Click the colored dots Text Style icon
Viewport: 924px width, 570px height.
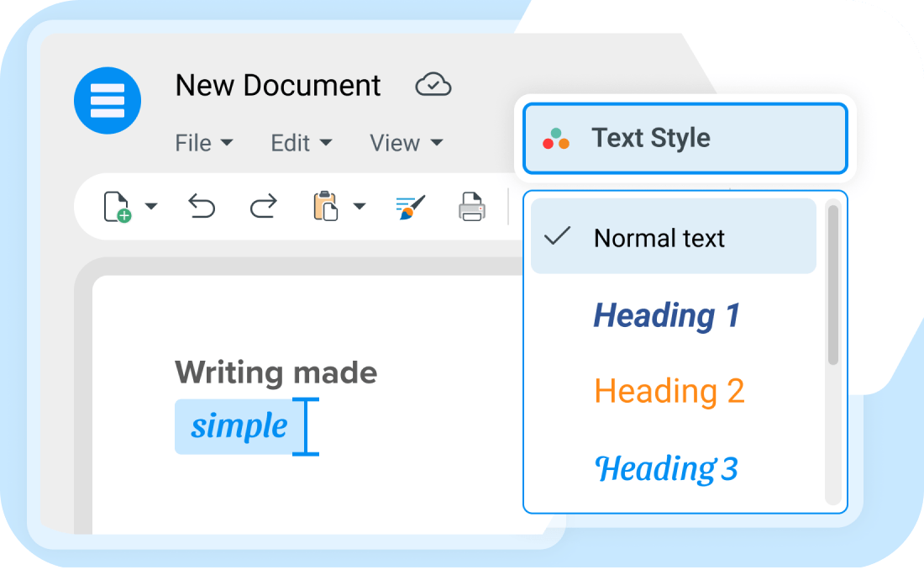[x=556, y=140]
